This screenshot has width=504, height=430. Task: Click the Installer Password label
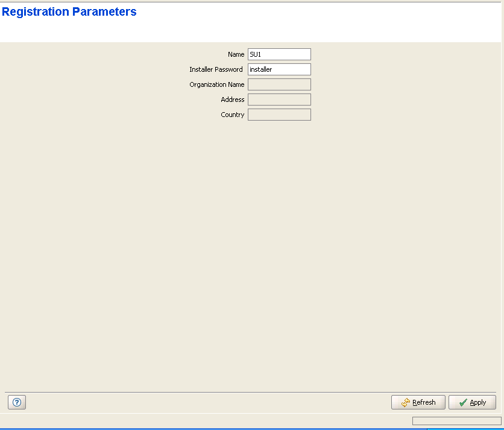(216, 69)
